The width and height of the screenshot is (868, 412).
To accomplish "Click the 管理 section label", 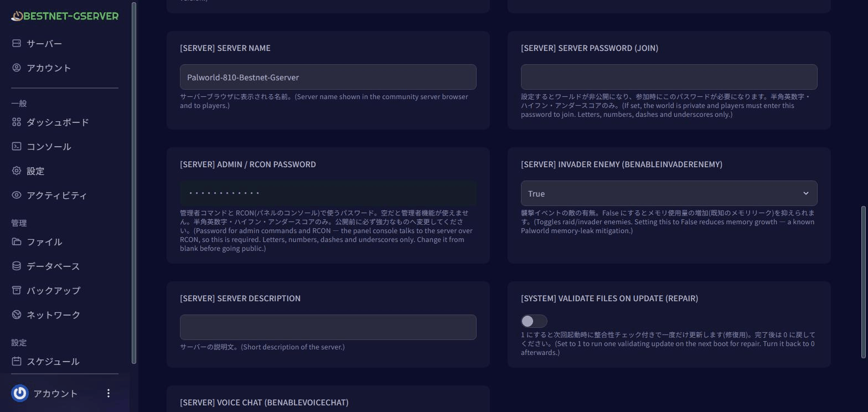I will coord(19,223).
